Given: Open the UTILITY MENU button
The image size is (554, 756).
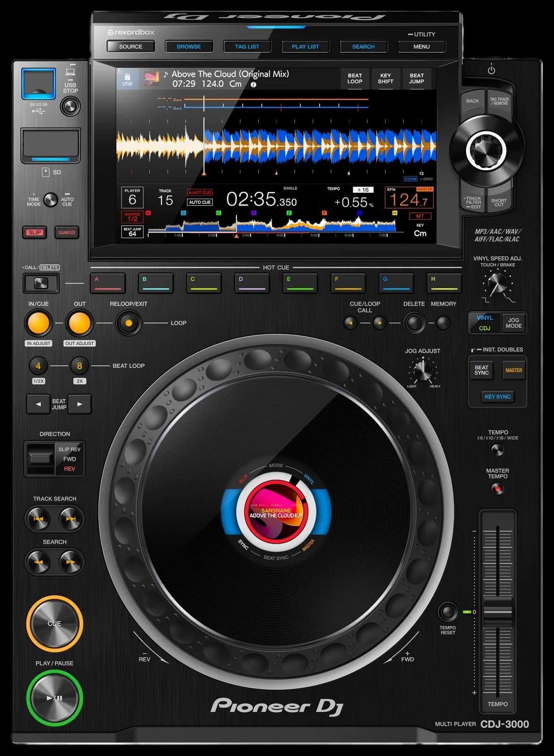Looking at the screenshot, I should pyautogui.click(x=421, y=46).
